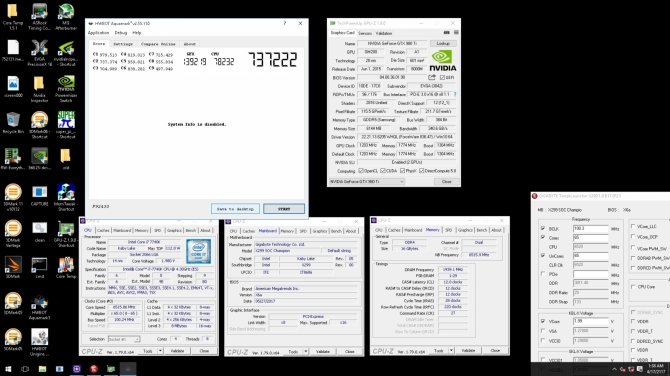Enable the CPU Core checkbox in TweakLauncher
The image size is (670, 376).
(x=633, y=287)
